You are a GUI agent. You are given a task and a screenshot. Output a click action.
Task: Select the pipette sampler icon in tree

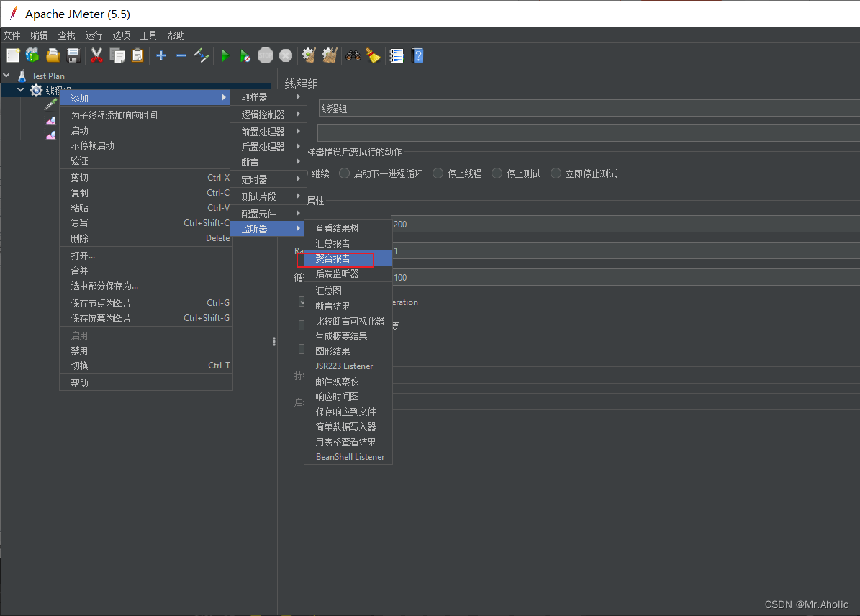(51, 104)
